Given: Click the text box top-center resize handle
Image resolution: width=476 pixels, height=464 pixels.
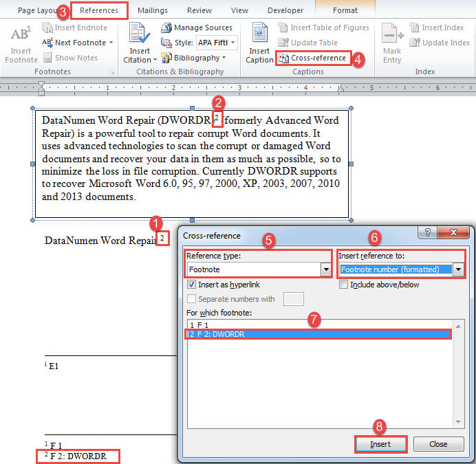Looking at the screenshot, I should click(x=192, y=108).
